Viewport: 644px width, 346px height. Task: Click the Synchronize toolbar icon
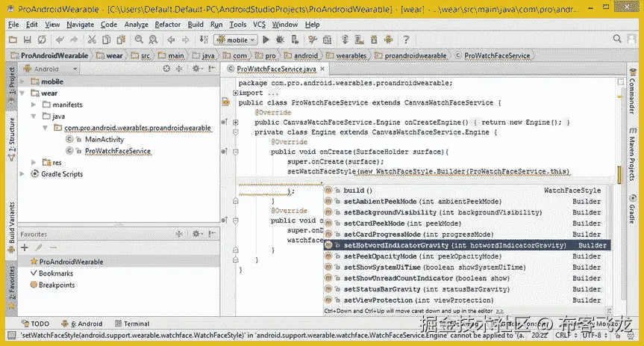pos(42,40)
